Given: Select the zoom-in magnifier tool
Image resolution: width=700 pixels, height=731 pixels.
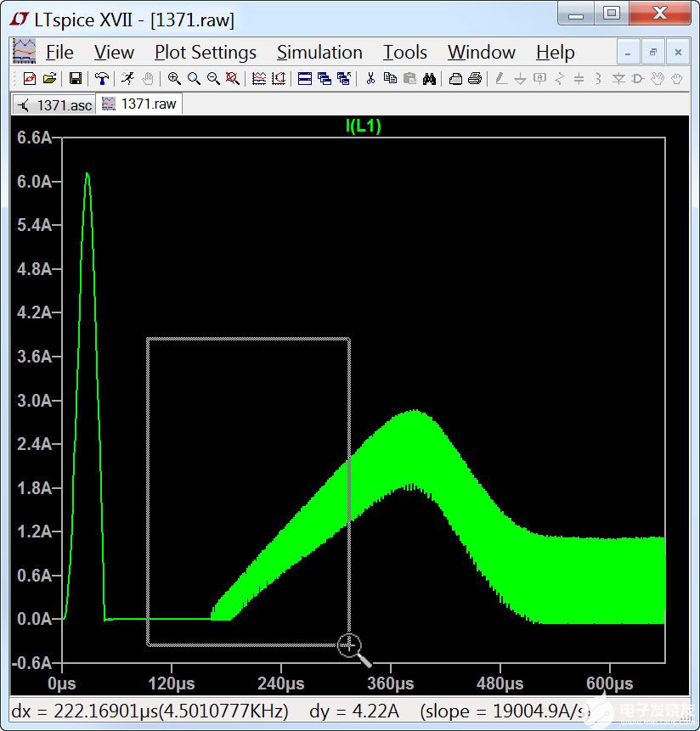Looking at the screenshot, I should (174, 79).
